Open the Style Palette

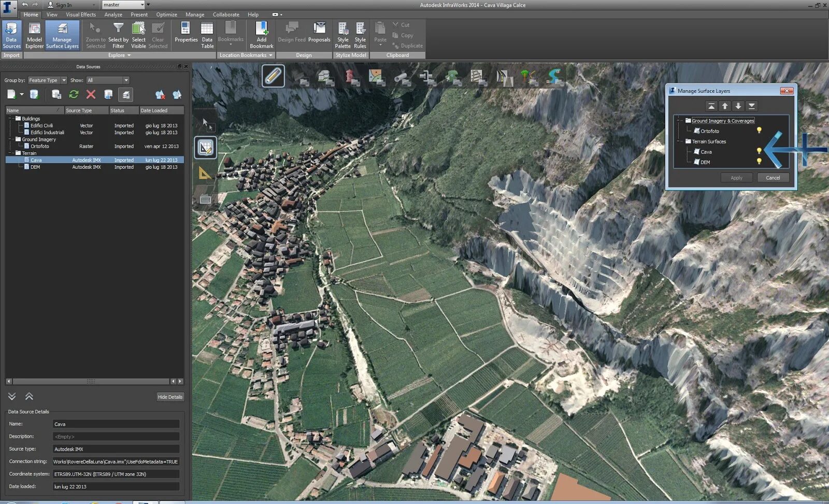(343, 35)
